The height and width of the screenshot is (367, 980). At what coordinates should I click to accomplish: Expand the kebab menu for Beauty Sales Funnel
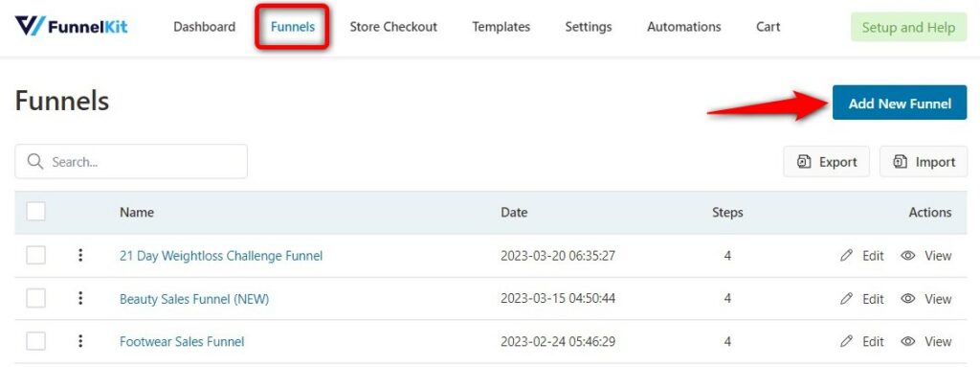pos(80,299)
